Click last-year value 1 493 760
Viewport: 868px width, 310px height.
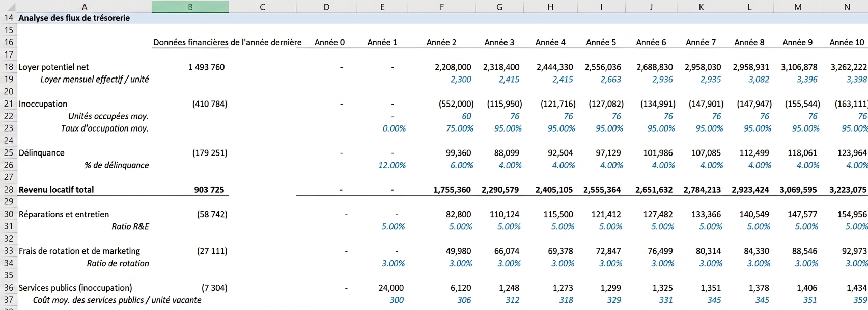click(206, 67)
